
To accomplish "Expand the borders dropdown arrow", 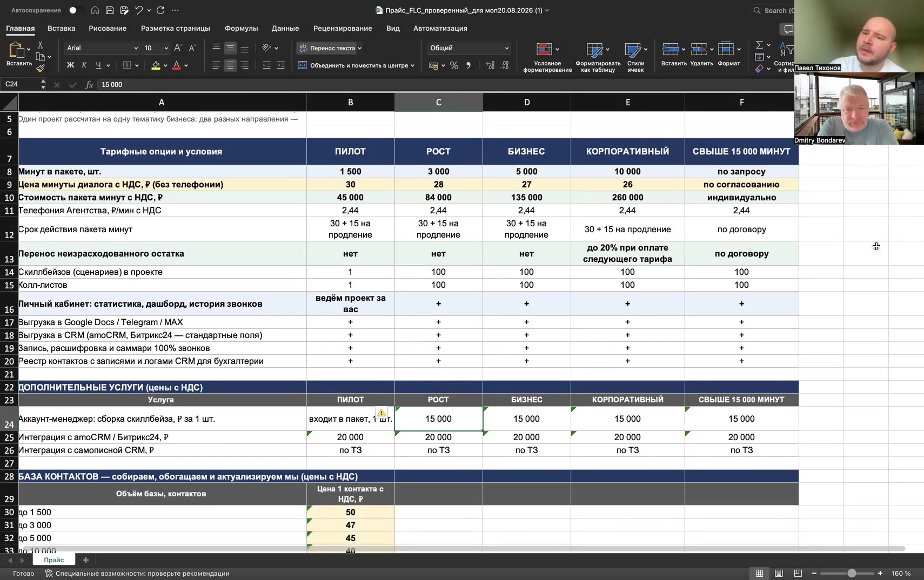I will (x=137, y=66).
